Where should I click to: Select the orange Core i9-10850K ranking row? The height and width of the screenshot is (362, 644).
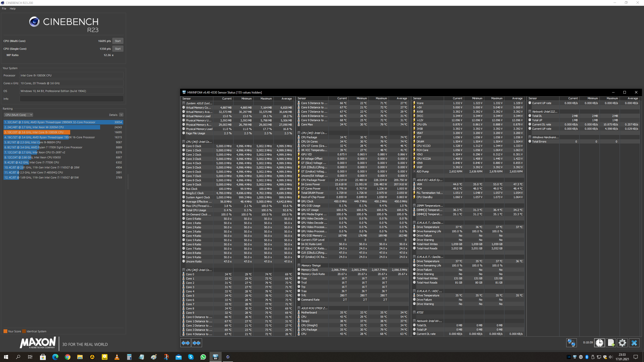click(63, 132)
